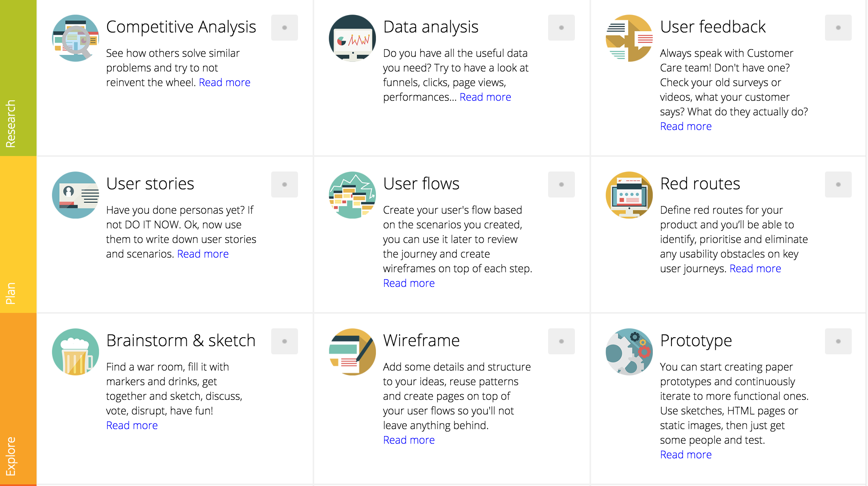
Task: Click the Wireframe pen and card icon
Action: (x=352, y=352)
